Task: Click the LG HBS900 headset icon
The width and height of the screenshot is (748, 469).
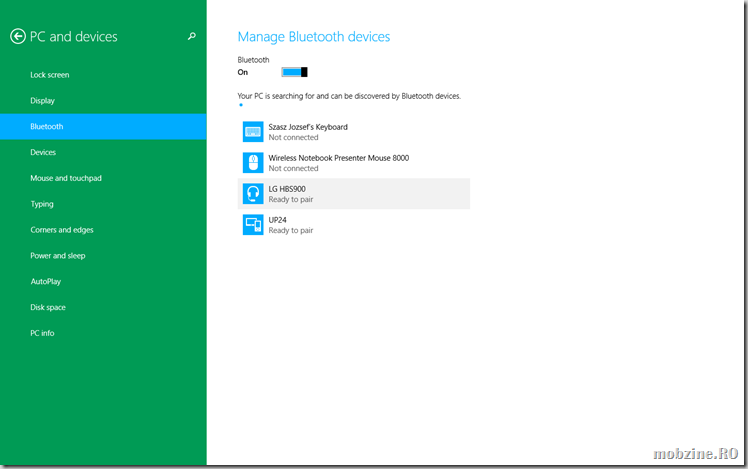Action: [253, 194]
